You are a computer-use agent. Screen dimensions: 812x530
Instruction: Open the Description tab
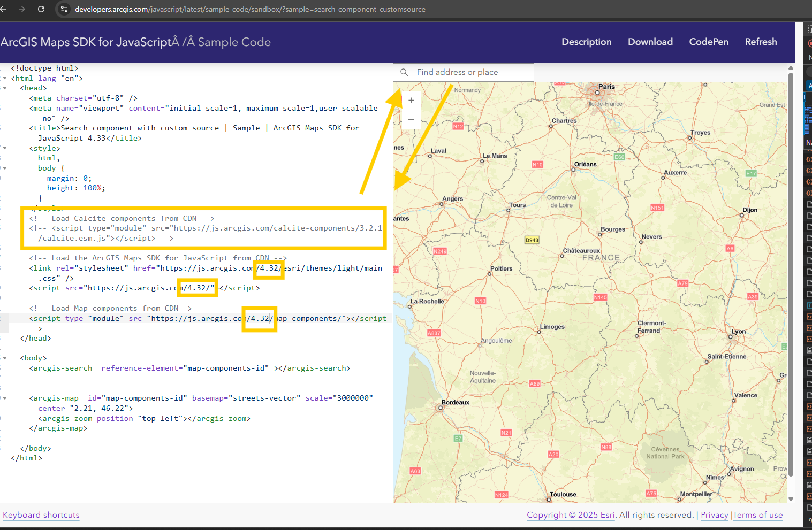tap(586, 42)
